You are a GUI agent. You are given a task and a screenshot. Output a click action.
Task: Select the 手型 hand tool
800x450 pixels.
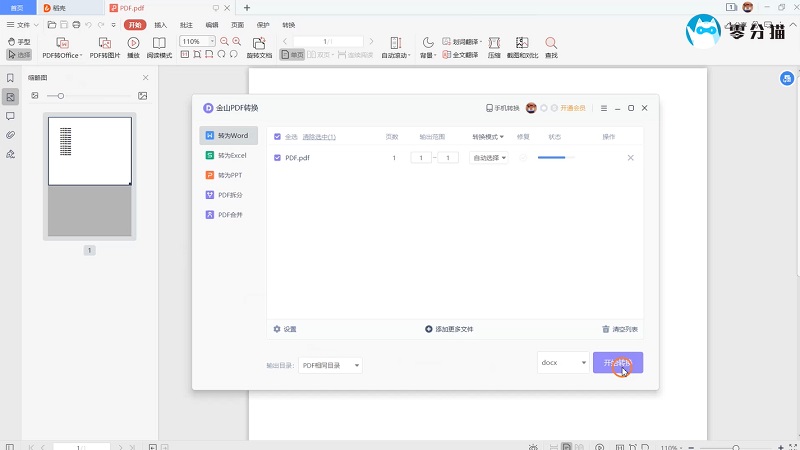point(19,42)
